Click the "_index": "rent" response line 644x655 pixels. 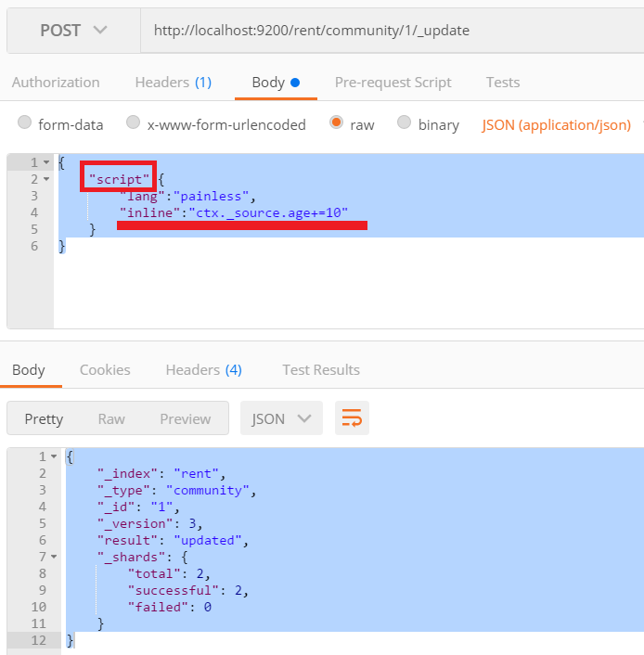click(161, 474)
